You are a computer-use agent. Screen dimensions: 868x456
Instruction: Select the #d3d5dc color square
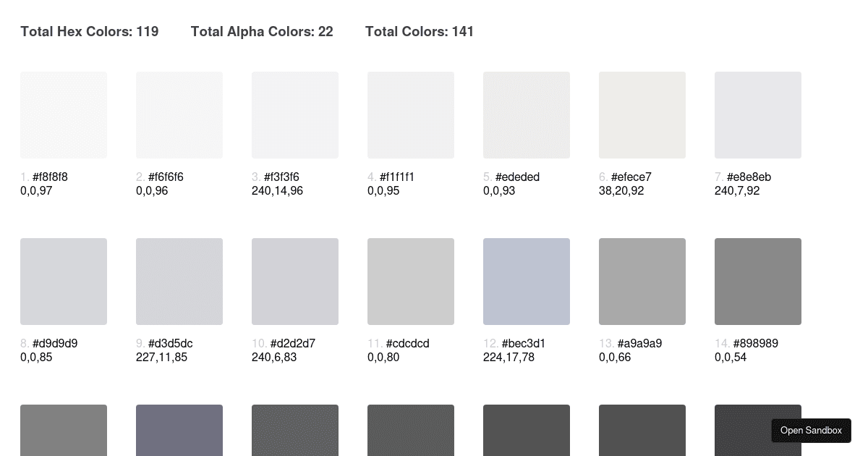179,282
